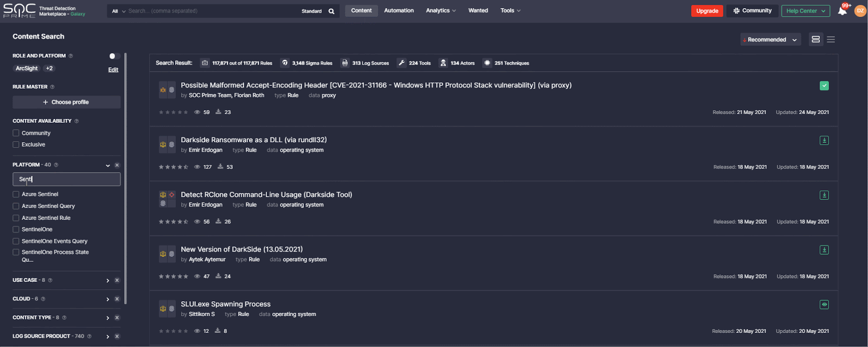Click the 313 Log Sources text
The height and width of the screenshot is (347, 868).
[371, 64]
